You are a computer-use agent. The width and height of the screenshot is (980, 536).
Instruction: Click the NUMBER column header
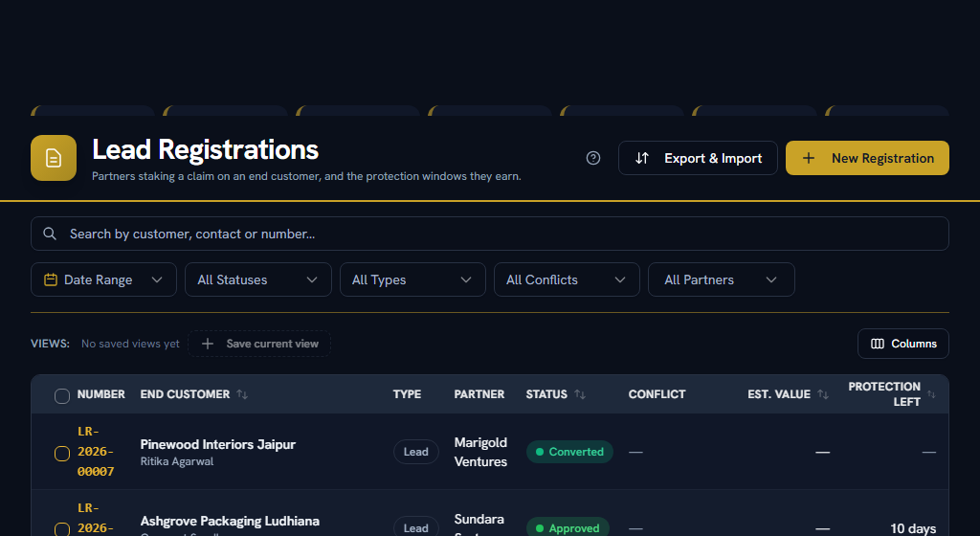pos(101,394)
